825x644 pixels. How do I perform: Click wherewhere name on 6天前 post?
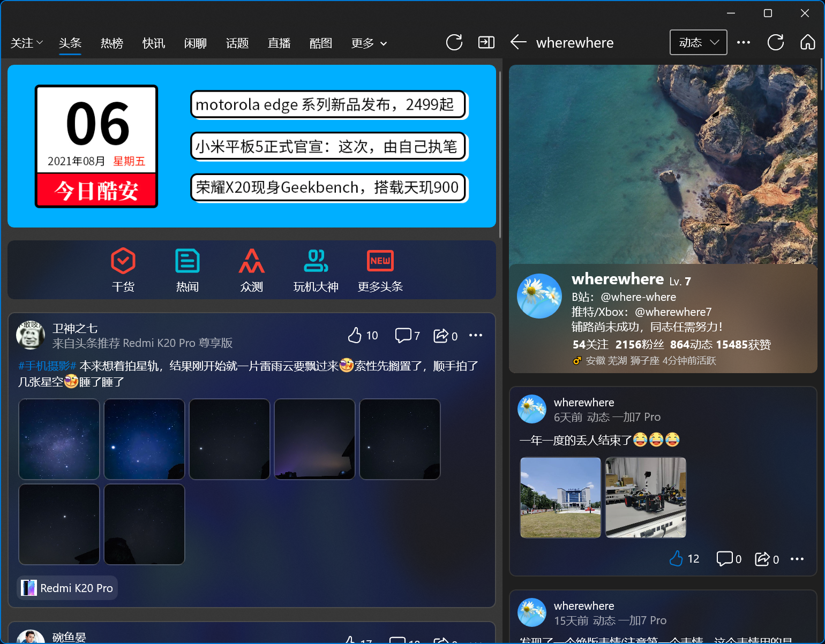[x=584, y=403]
